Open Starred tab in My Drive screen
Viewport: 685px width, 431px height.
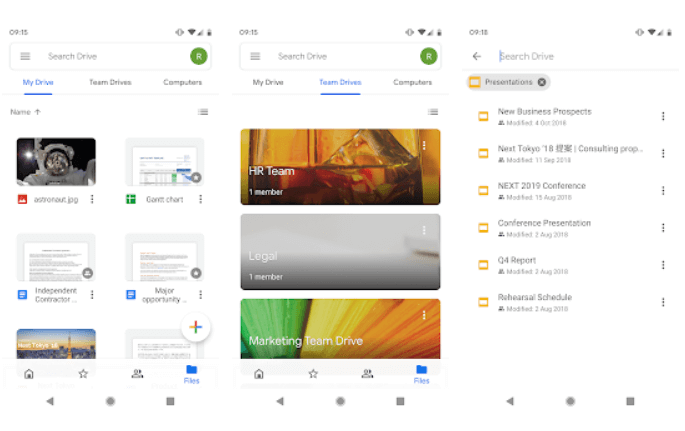point(83,374)
